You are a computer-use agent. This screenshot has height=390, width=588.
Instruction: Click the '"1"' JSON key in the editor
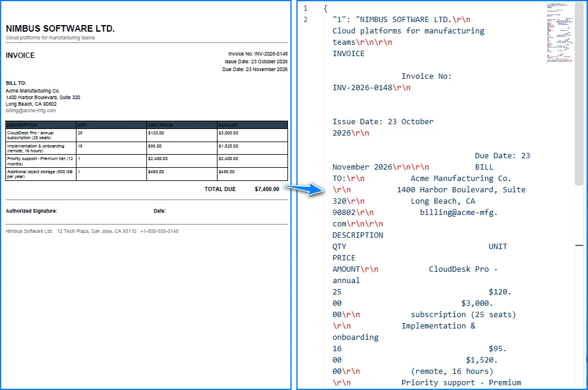point(339,20)
